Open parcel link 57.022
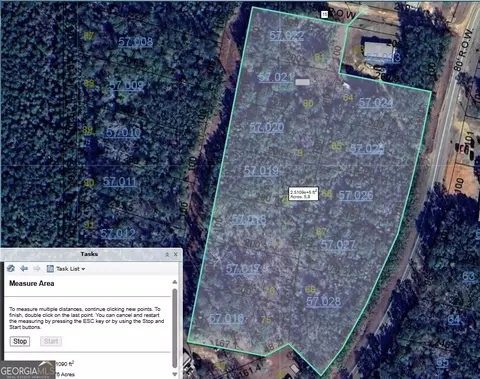 click(x=287, y=35)
